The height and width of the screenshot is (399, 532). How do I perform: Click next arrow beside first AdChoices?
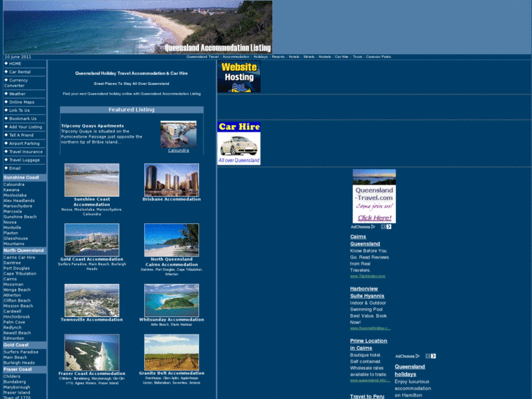[389, 227]
